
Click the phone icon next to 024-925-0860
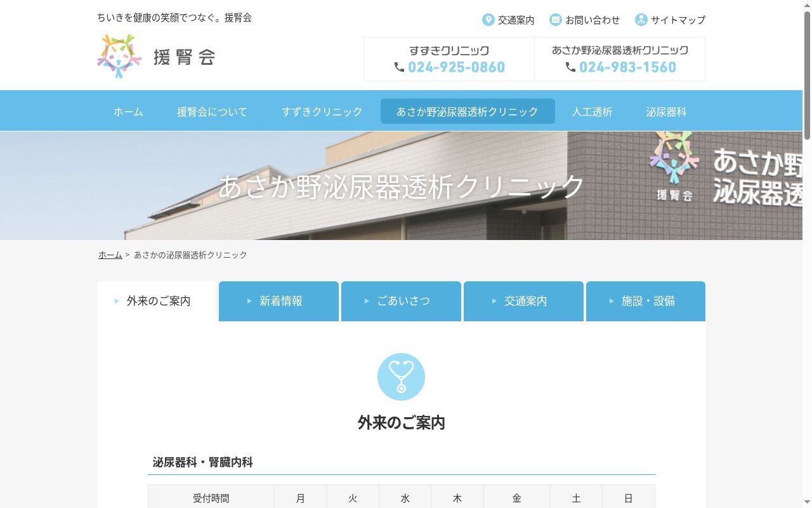pyautogui.click(x=399, y=67)
